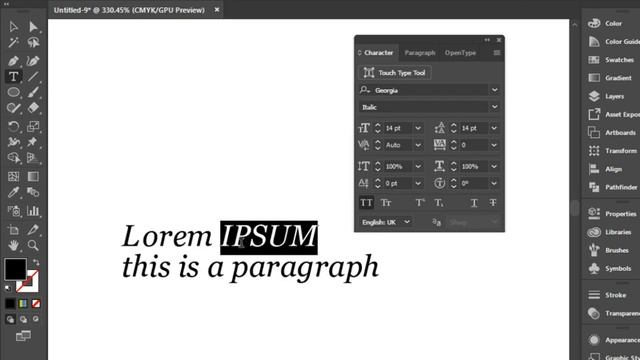Screen dimensions: 640x360
Task: Toggle Subscript in Character panel
Action: 439,203
